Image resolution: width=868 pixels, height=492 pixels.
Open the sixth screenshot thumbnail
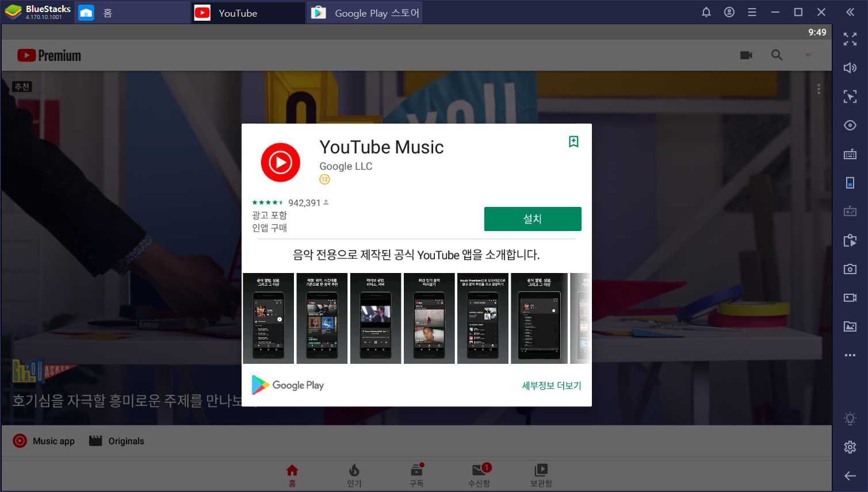[539, 318]
